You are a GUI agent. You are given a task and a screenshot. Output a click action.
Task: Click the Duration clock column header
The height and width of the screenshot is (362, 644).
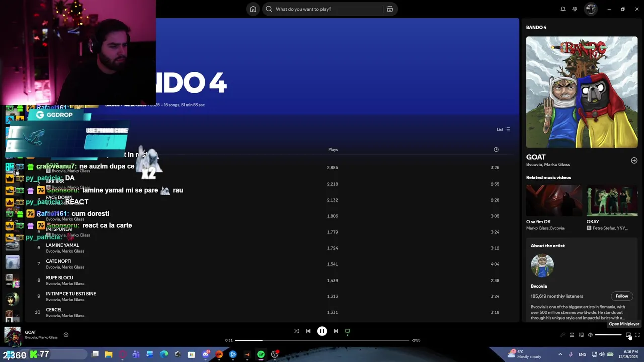tap(496, 149)
